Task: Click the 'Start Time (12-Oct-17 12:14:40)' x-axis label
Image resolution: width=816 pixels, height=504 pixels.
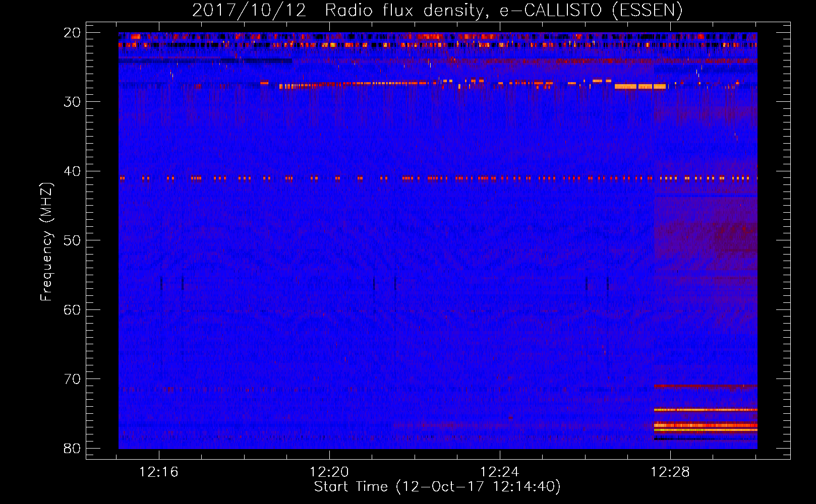Action: (437, 487)
